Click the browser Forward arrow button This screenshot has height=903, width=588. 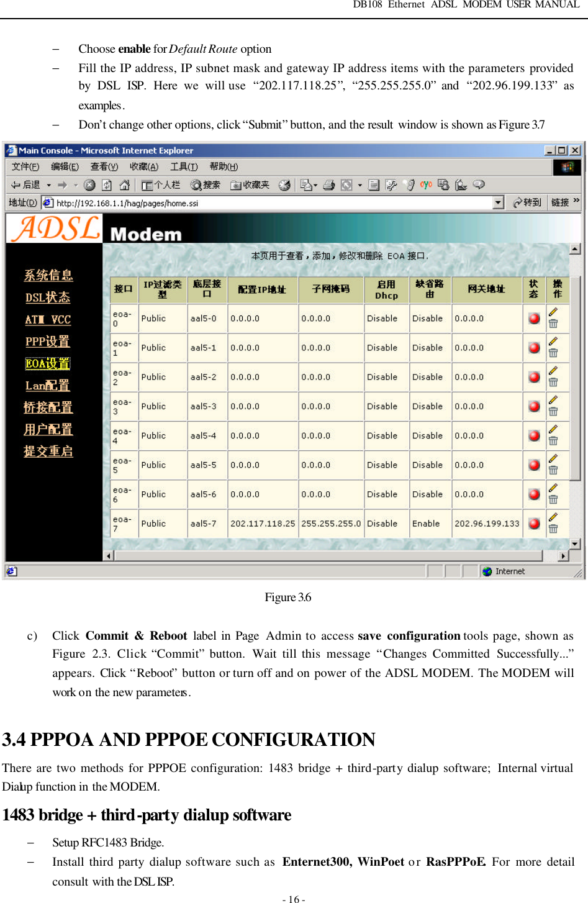click(x=62, y=184)
